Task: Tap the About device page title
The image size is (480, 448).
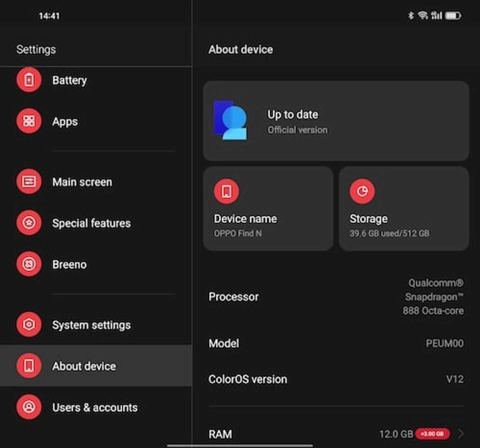Action: click(x=241, y=49)
